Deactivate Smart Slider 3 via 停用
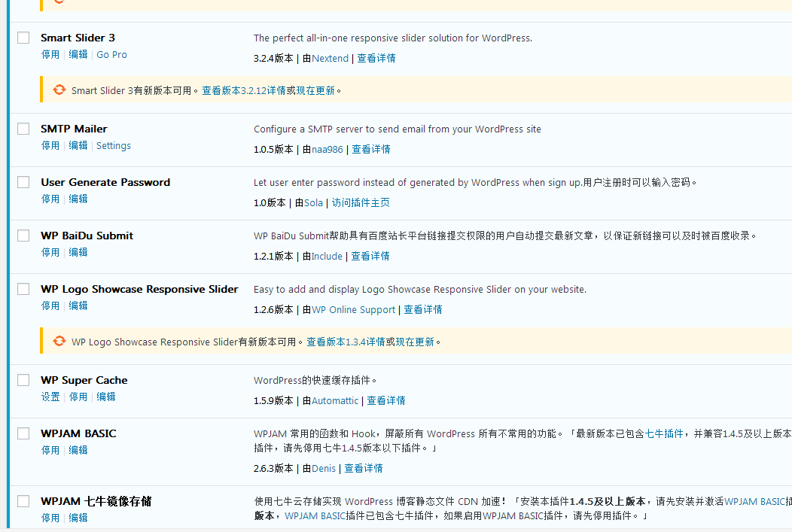The width and height of the screenshot is (792, 532). 50,54
